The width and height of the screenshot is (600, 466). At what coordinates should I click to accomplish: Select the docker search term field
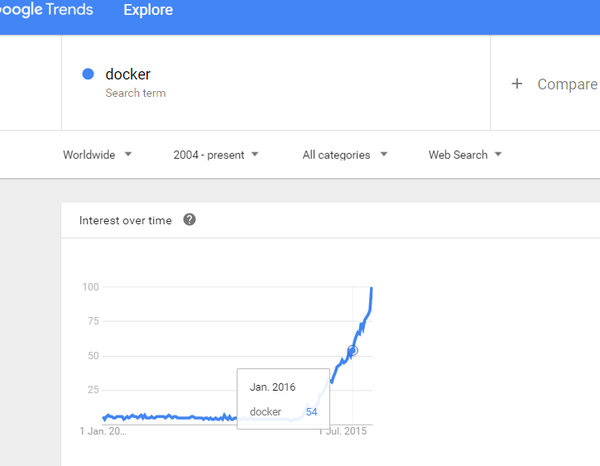tap(276, 83)
